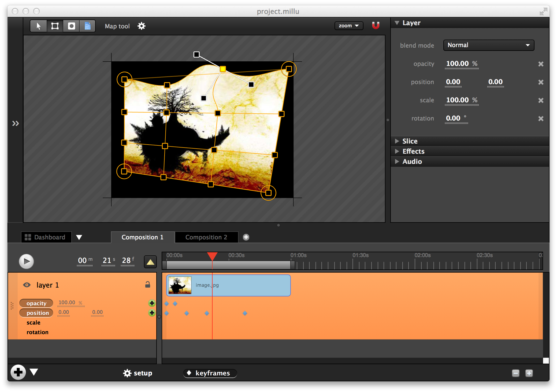Click the add composition plus icon

[246, 237]
